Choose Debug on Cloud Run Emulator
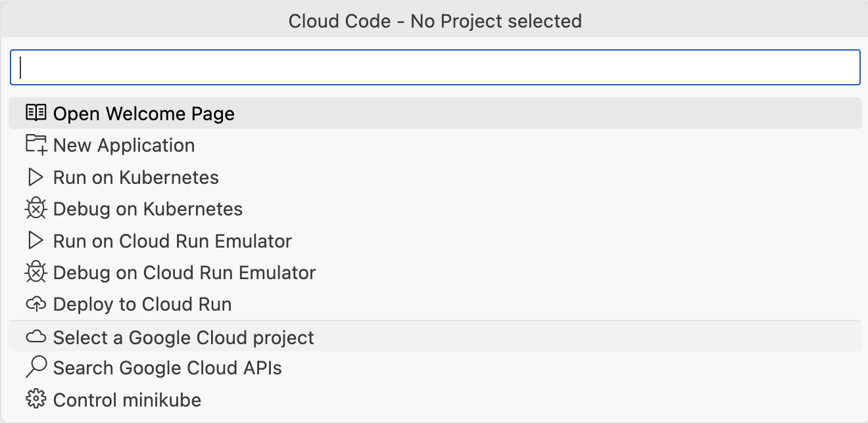Image resolution: width=868 pixels, height=423 pixels. [185, 272]
